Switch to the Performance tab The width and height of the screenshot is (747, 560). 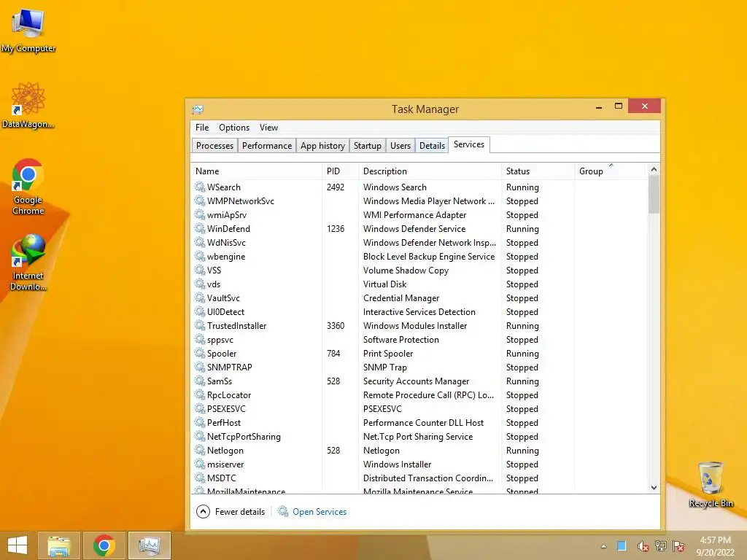(267, 146)
